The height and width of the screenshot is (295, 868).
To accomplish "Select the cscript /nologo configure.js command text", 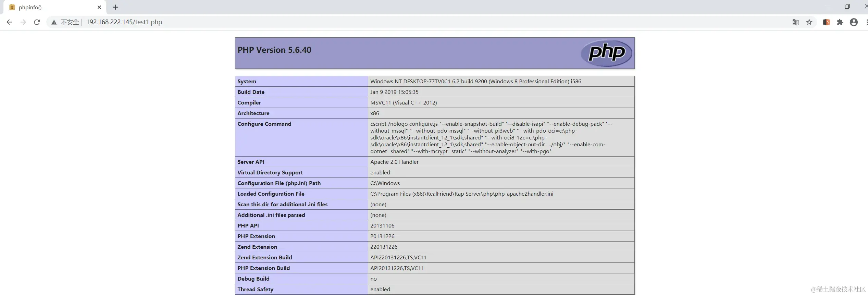I will [491, 138].
